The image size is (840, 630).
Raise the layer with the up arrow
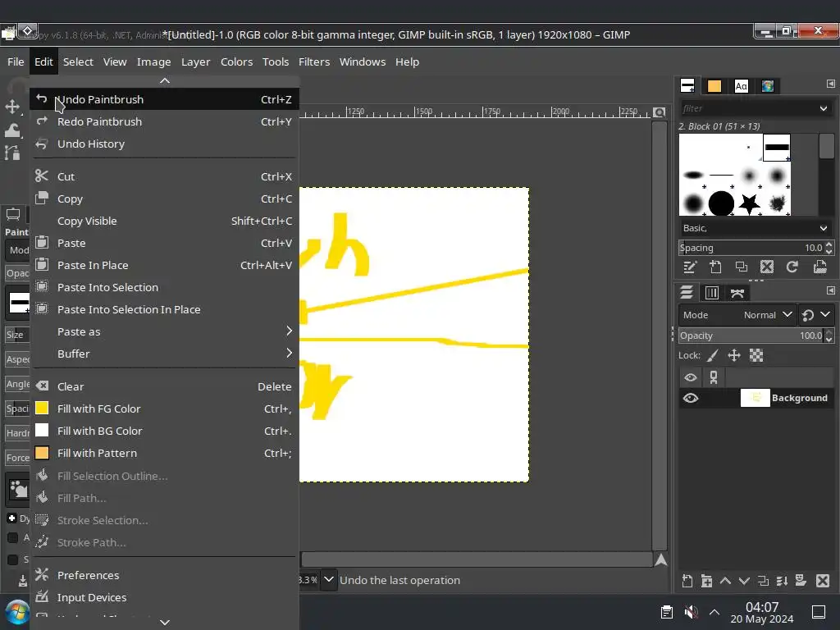click(x=725, y=581)
